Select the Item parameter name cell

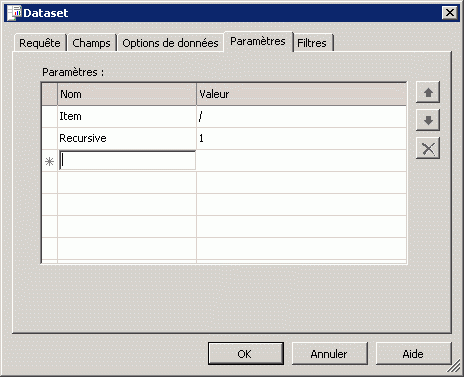click(127, 116)
